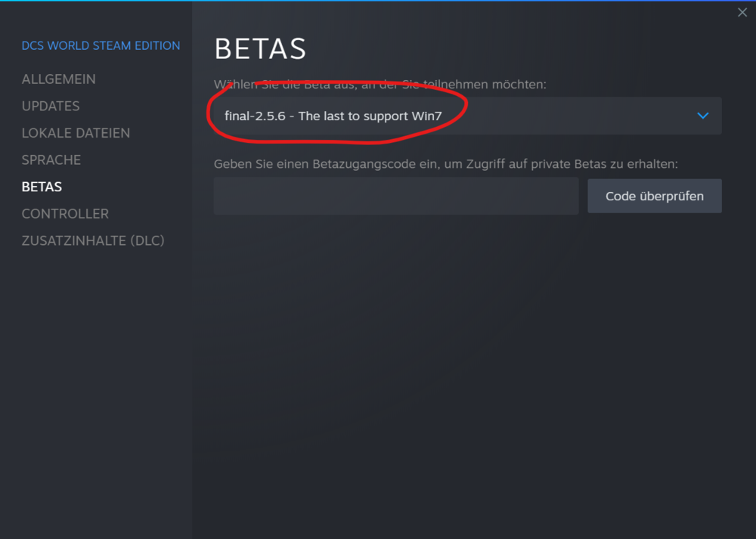
Task: View the ZUSATZINHALTE (DLC) section
Action: (x=93, y=240)
